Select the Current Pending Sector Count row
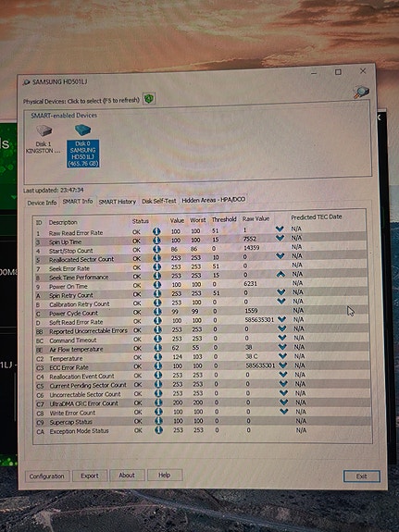 pos(203,384)
